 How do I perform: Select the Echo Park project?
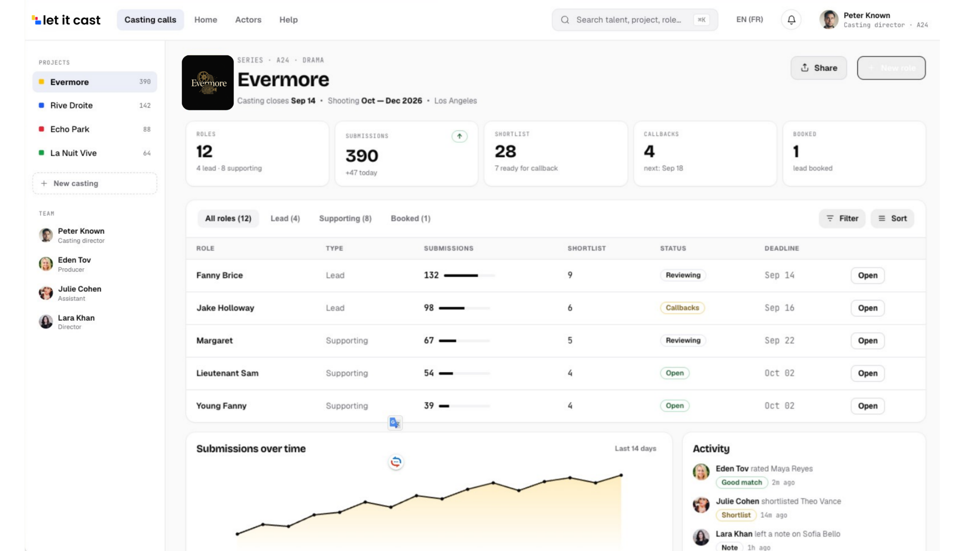tap(95, 129)
